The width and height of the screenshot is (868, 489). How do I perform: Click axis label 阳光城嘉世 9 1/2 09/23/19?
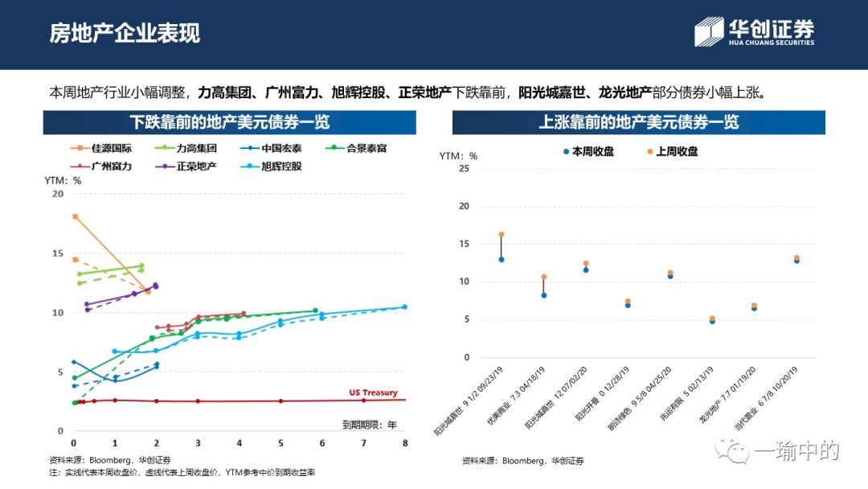pyautogui.click(x=469, y=401)
